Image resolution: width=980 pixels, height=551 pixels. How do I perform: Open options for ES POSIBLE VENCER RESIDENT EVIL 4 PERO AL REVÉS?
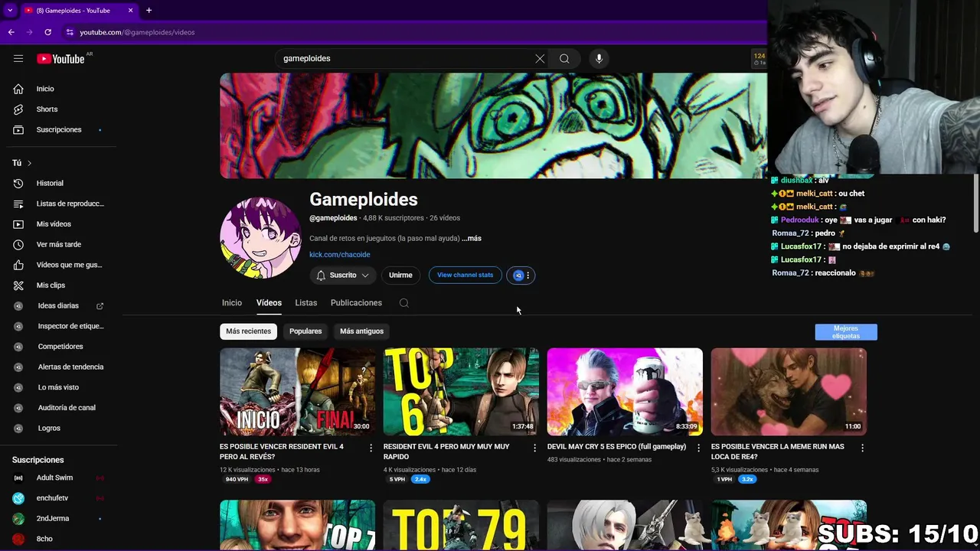point(371,448)
